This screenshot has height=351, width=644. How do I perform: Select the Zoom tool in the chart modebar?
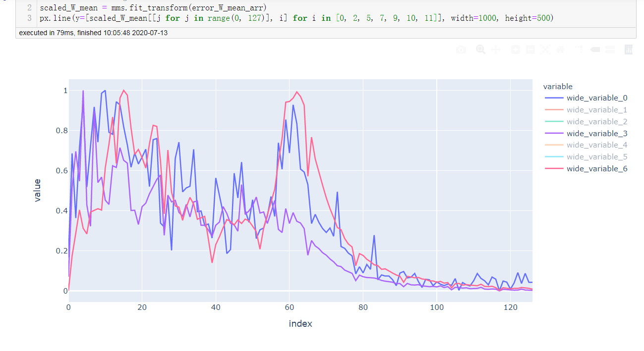480,50
